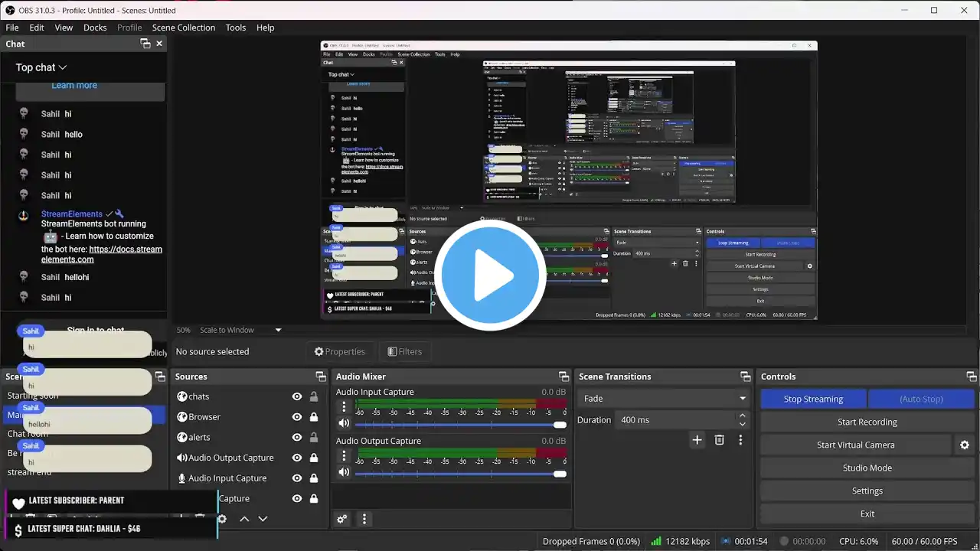This screenshot has width=980, height=551.
Task: Float the Sources dock via its pop-out icon
Action: click(321, 377)
